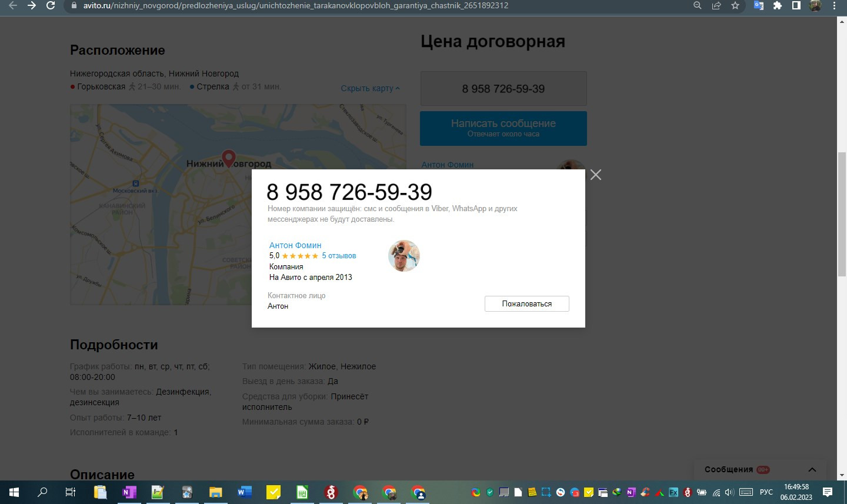Click the site lock icon in the address bar
Screen dimensions: 847x504
coord(74,5)
